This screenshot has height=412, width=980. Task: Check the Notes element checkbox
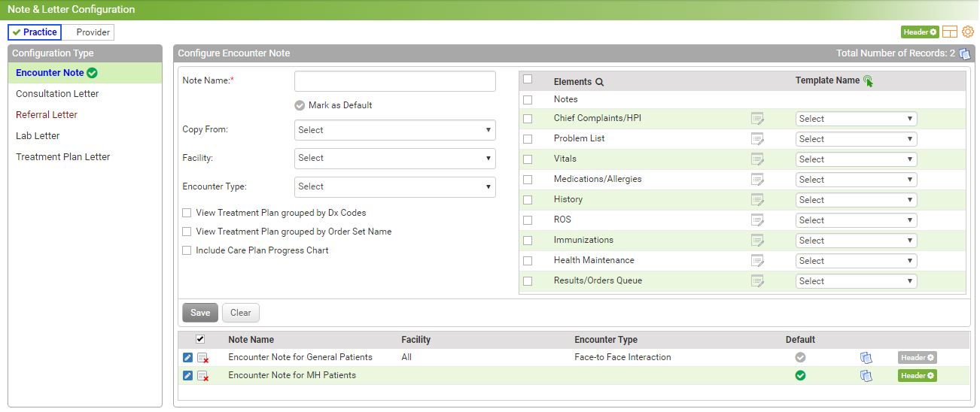(528, 99)
